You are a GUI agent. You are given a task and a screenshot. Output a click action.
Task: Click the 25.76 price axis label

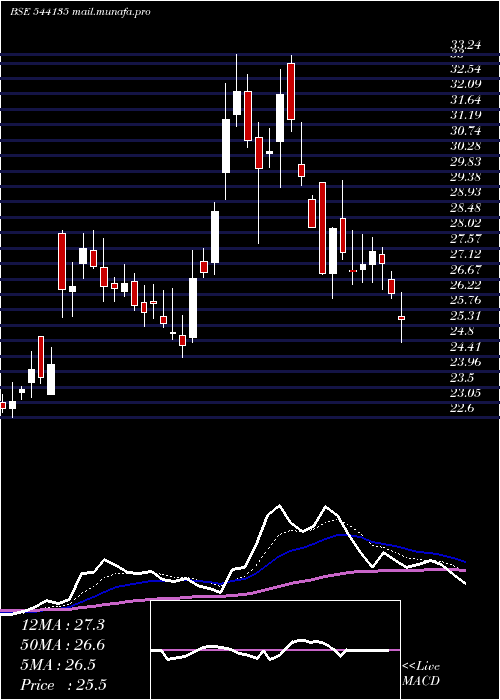(466, 300)
